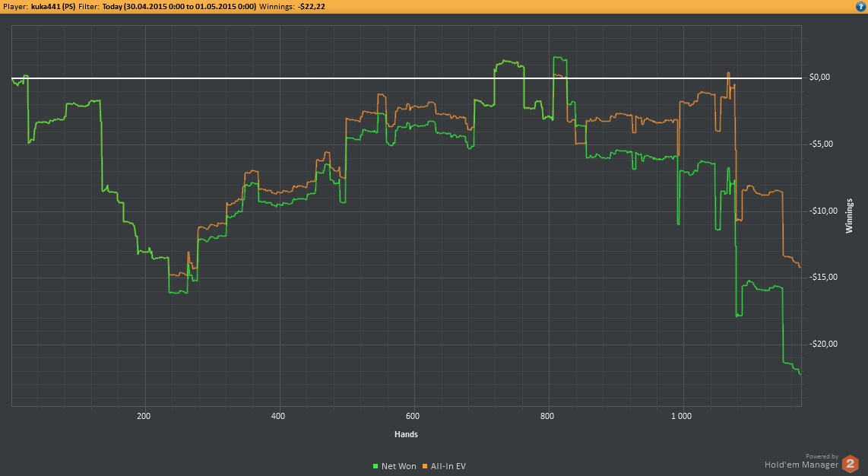Viewport: 868px width, 476px height.
Task: Click the -$10,00 y-axis label
Action: tap(822, 211)
